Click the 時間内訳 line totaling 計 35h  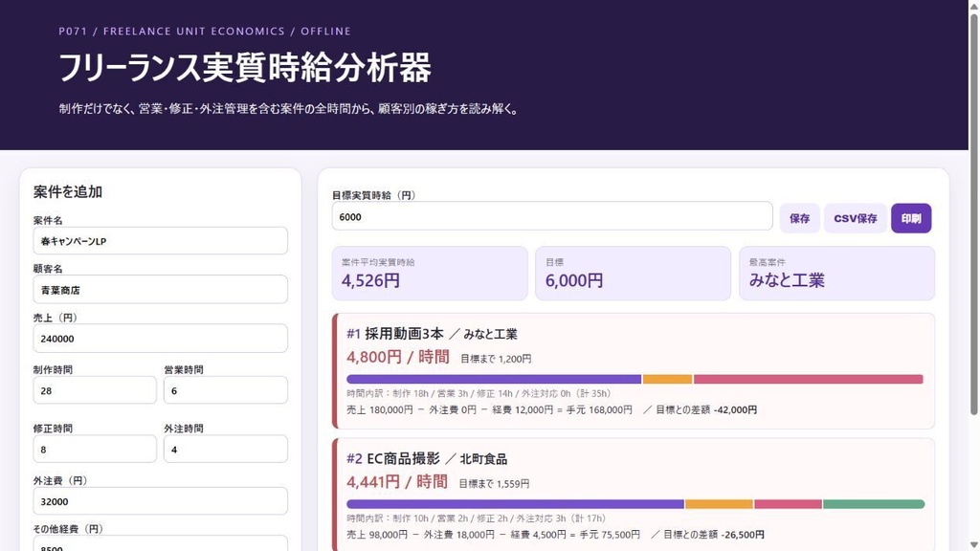[x=479, y=393]
